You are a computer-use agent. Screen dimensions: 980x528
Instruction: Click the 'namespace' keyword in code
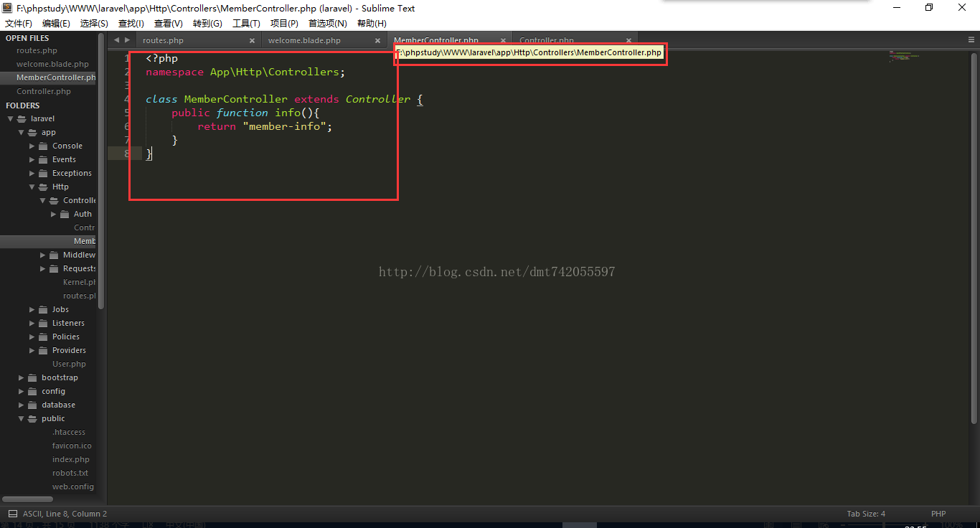point(174,72)
